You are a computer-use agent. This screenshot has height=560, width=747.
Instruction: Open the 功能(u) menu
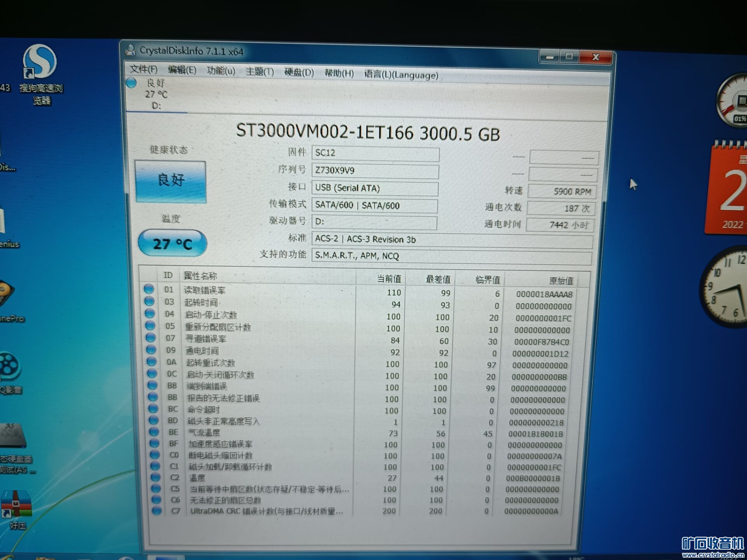[x=221, y=71]
